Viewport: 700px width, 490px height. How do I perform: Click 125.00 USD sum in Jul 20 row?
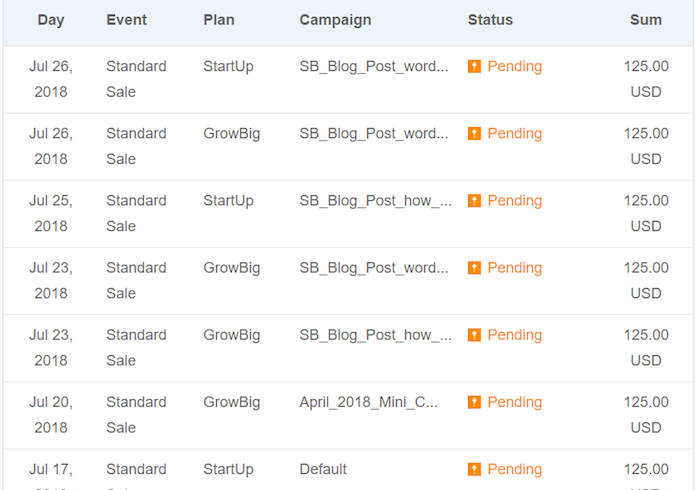click(x=646, y=414)
